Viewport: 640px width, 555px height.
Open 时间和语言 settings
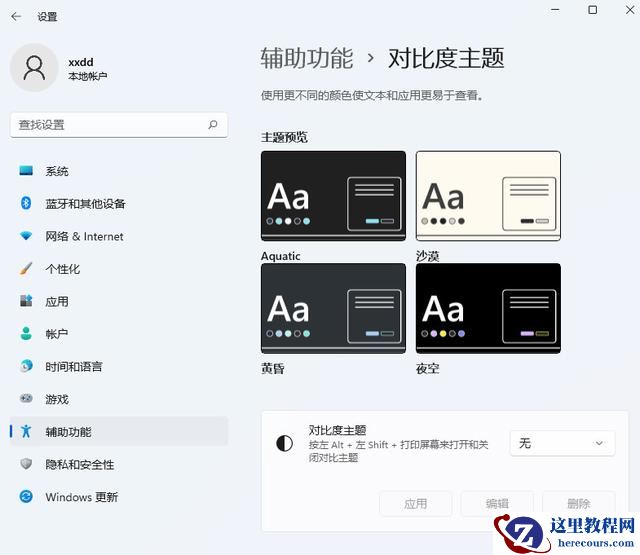click(x=119, y=366)
